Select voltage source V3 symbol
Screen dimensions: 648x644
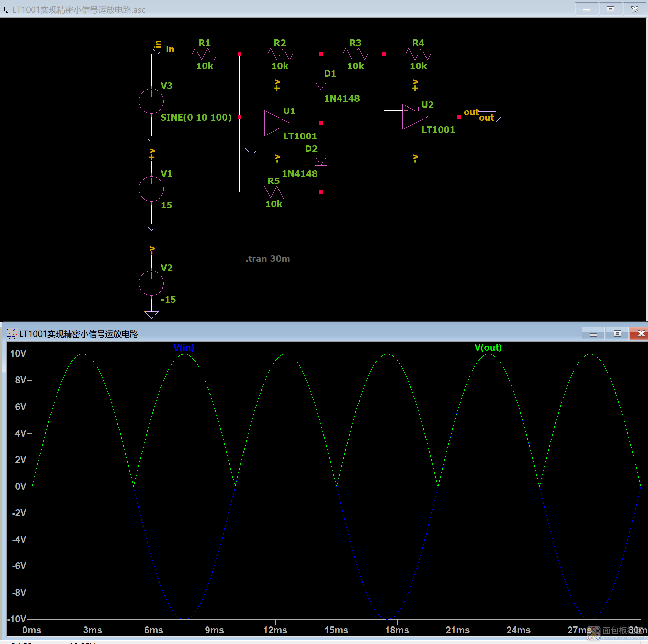(151, 101)
